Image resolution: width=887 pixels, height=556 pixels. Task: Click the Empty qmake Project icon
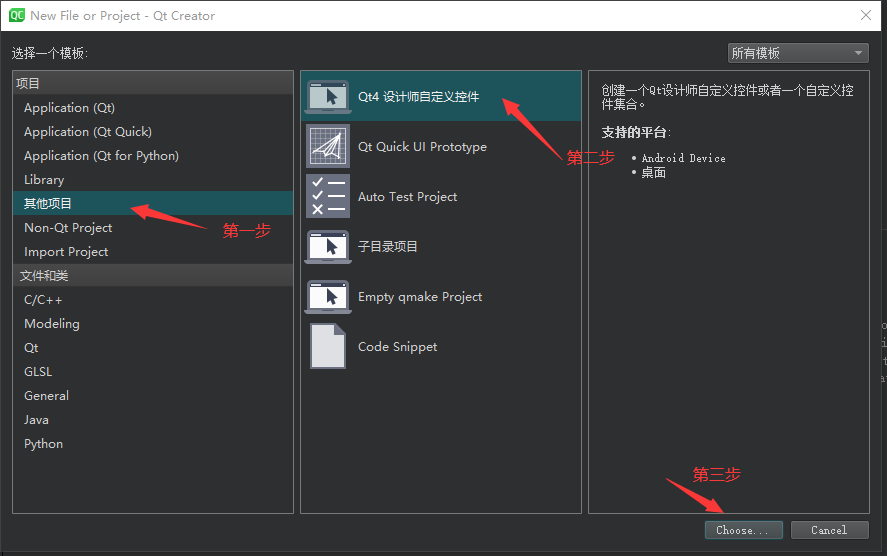tap(328, 296)
